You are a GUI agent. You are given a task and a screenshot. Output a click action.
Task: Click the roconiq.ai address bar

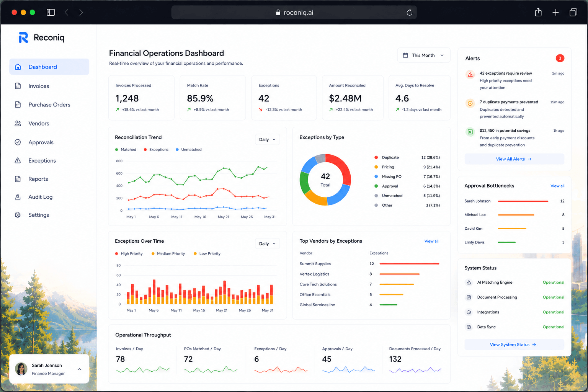point(294,13)
